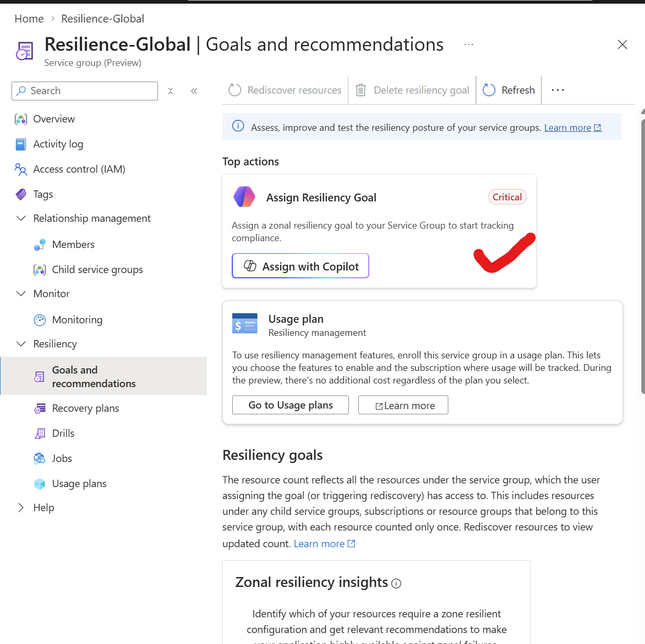Screen dimensions: 645x644
Task: Click the Jobs globe icon
Action: [x=40, y=459]
